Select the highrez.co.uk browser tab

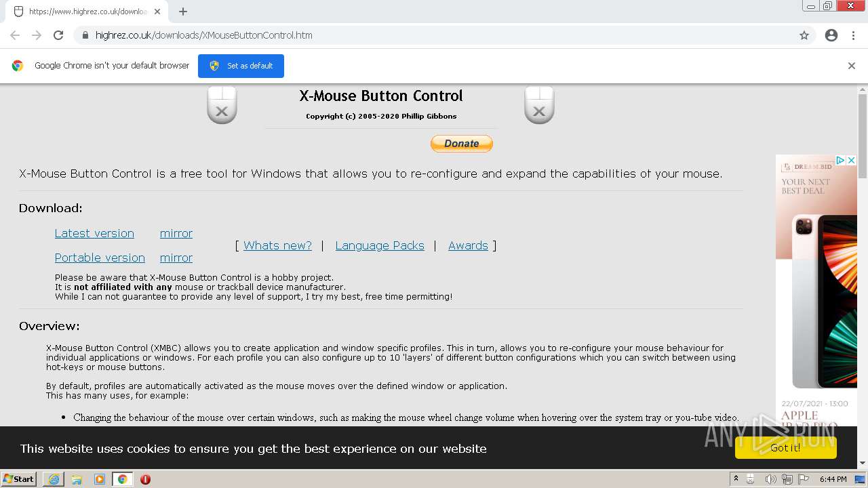[x=87, y=12]
